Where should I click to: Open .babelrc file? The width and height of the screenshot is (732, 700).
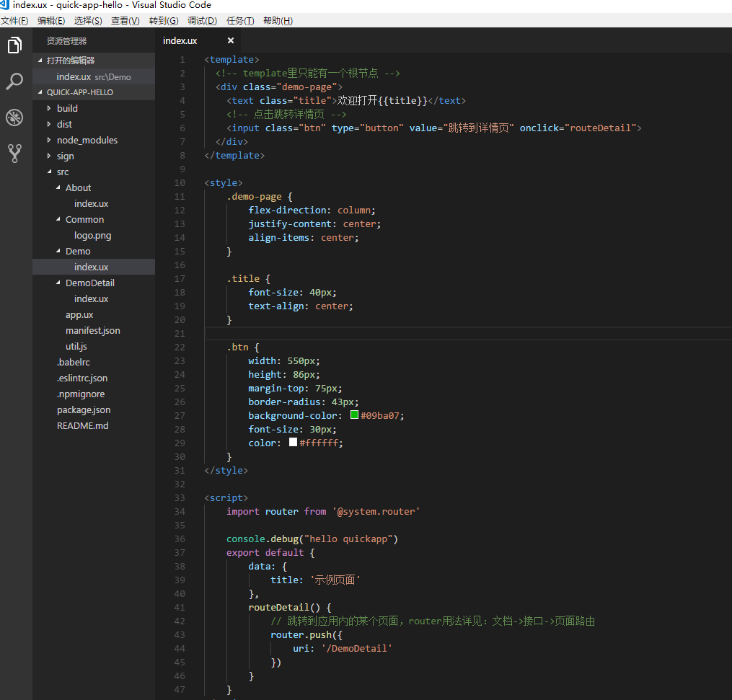pos(93,362)
